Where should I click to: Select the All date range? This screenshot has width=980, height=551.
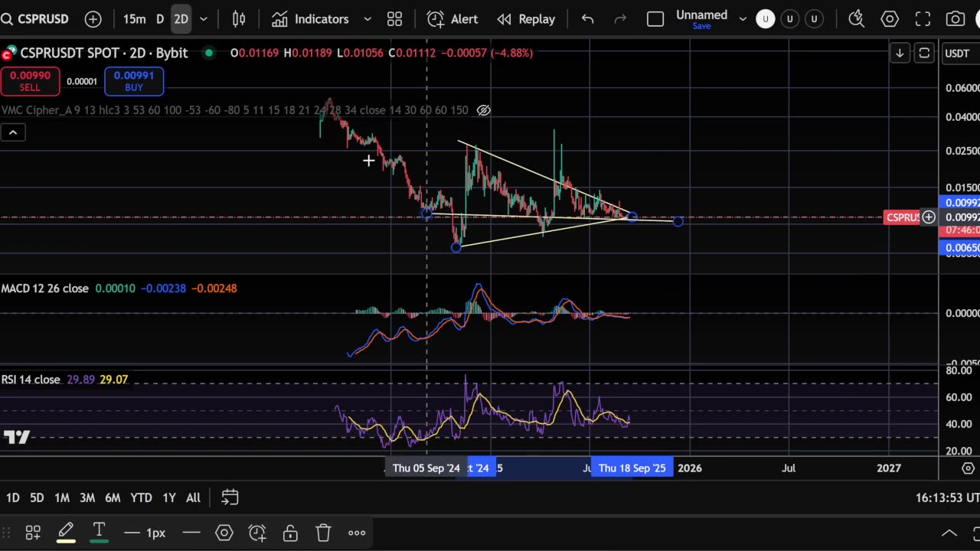[193, 497]
